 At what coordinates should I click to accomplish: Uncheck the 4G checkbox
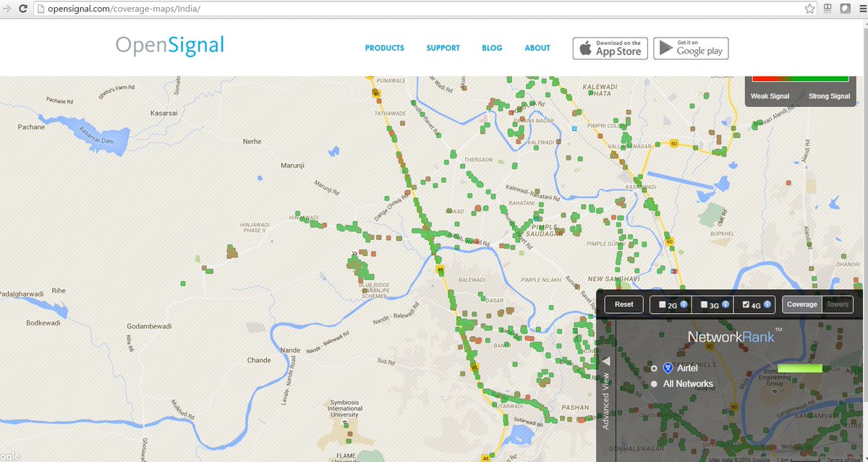click(746, 305)
